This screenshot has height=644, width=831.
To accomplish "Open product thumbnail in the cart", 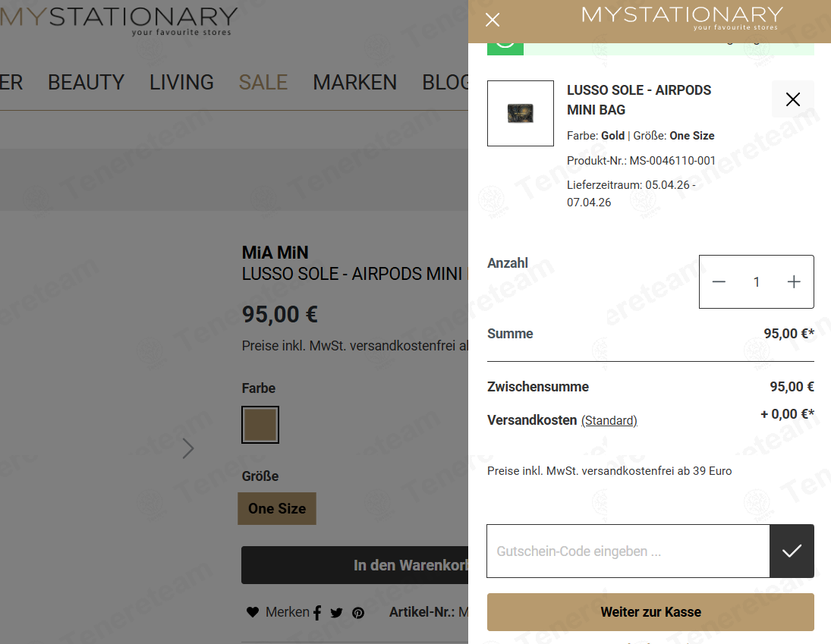I will pos(521,113).
